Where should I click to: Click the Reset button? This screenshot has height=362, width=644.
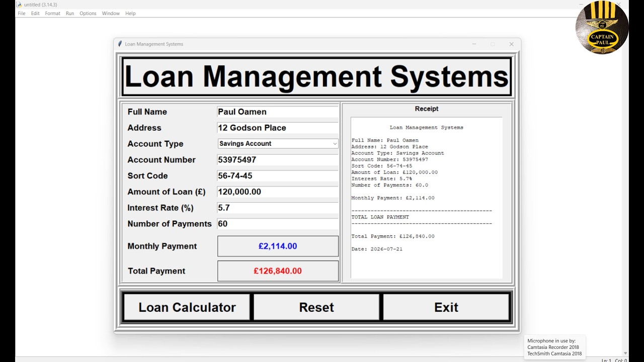point(316,307)
